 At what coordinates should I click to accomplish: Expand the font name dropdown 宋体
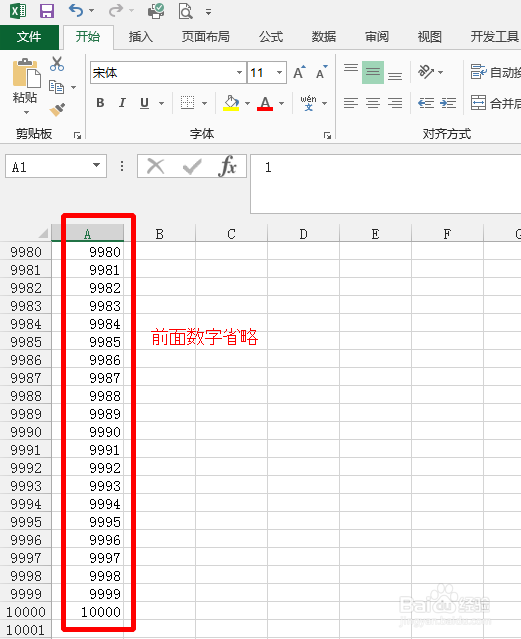click(239, 73)
